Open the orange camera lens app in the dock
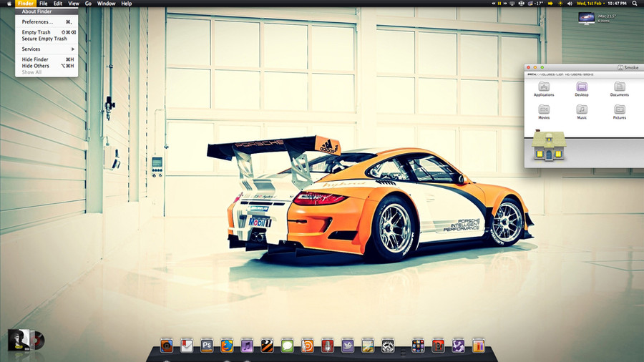Viewport: 644px width, 362px height. [x=166, y=346]
